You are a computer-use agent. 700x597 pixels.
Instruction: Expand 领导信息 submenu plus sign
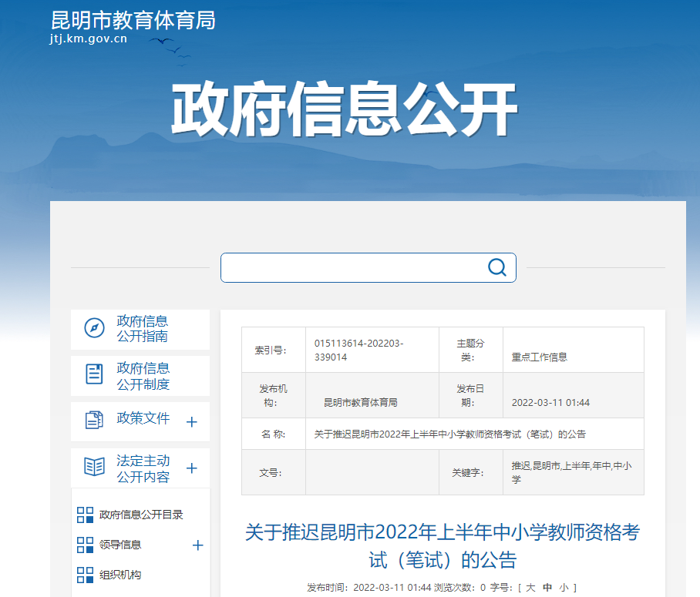[x=197, y=545]
